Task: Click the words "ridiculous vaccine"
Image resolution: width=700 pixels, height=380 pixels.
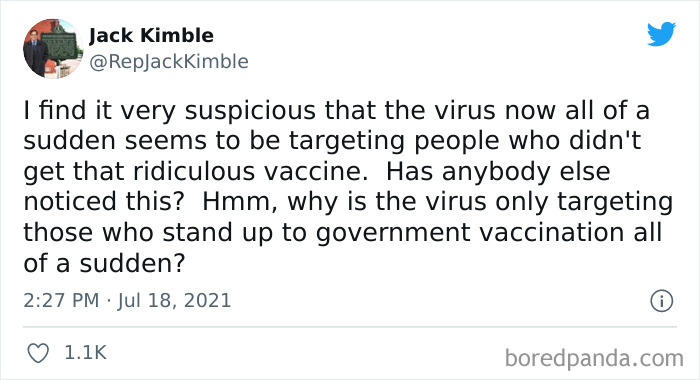Action: (250, 172)
